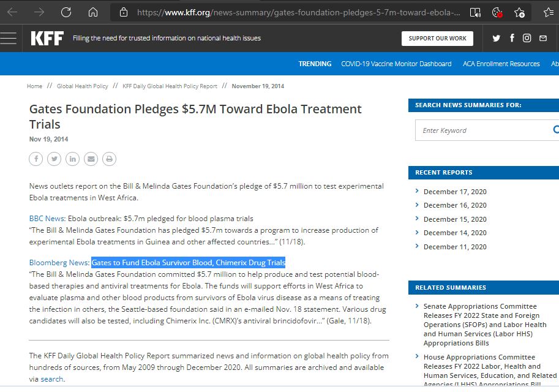The width and height of the screenshot is (559, 392).
Task: Share article on Twitter circle icon
Action: pyautogui.click(x=54, y=159)
